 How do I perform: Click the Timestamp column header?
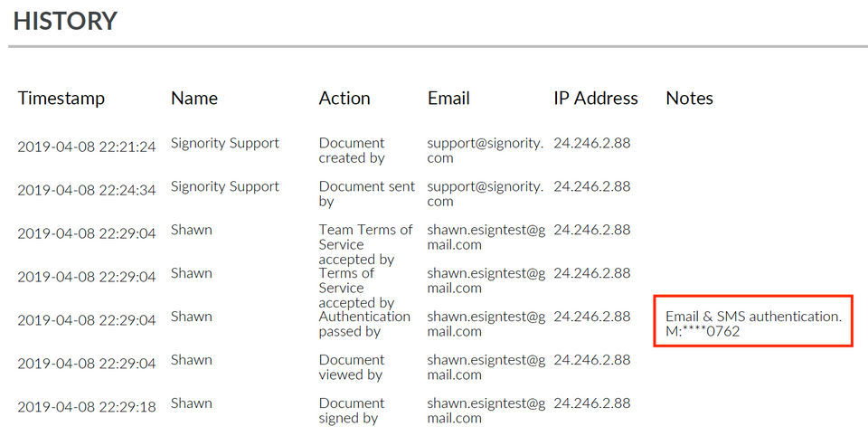tap(61, 99)
